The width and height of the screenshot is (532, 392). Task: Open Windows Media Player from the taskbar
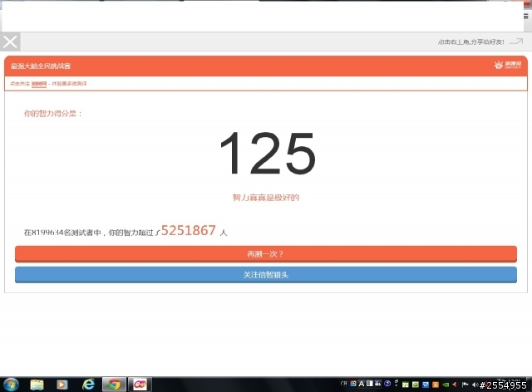point(62,385)
